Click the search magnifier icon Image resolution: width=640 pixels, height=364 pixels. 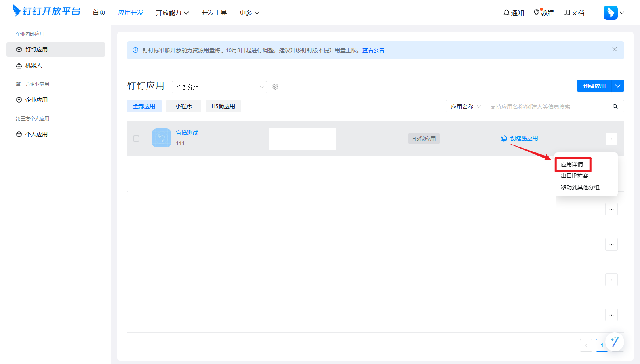(615, 107)
